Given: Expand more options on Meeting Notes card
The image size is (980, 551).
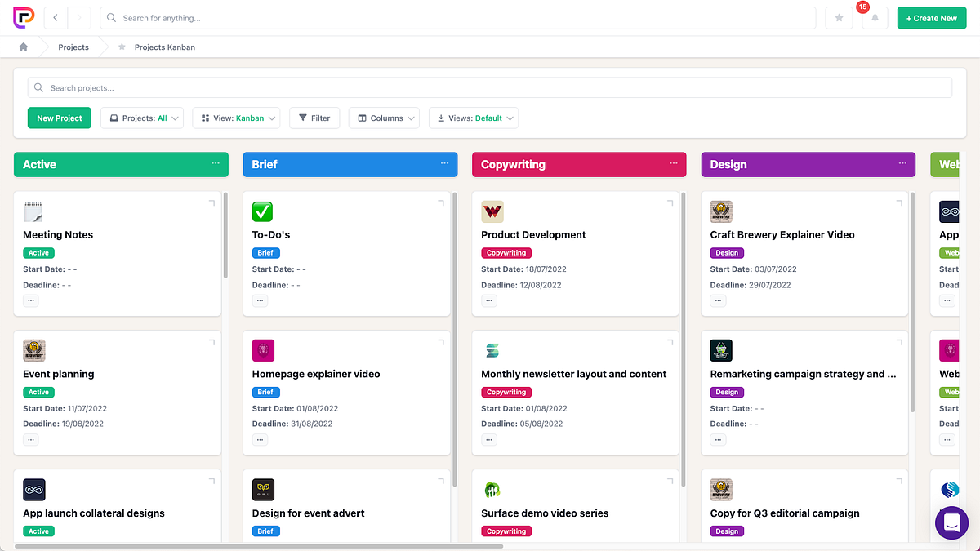Looking at the screenshot, I should point(31,300).
